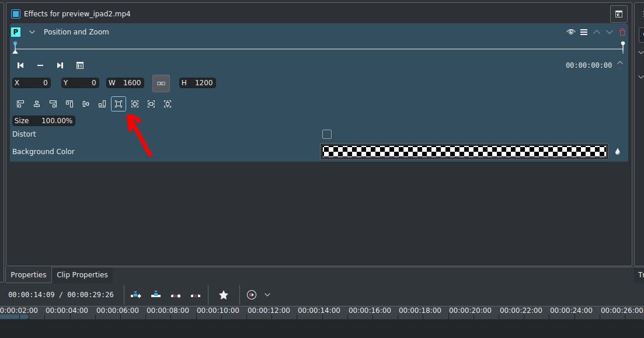
Task: Toggle the W/H link ratio button
Action: coord(161,83)
